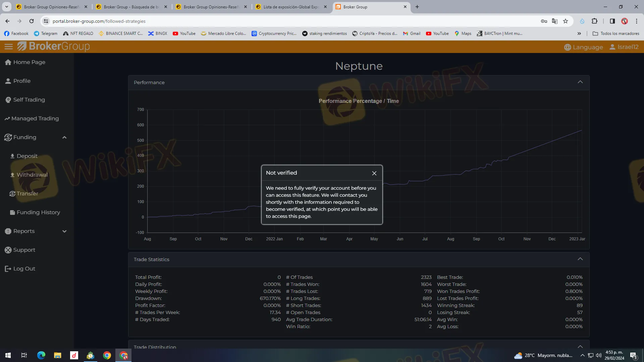The width and height of the screenshot is (644, 362).
Task: Open the Support page
Action: click(x=20, y=250)
